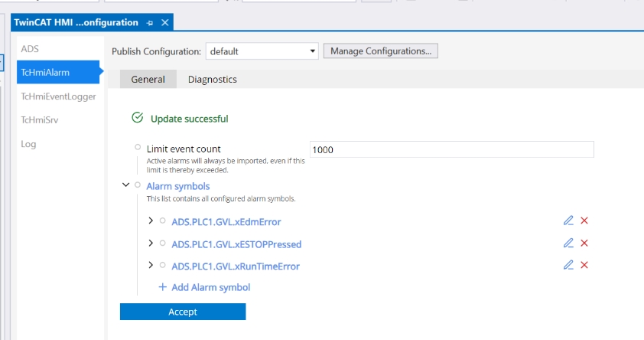Click the plus icon to add alarm symbol
Screen dimensions: 644x340
tap(163, 287)
